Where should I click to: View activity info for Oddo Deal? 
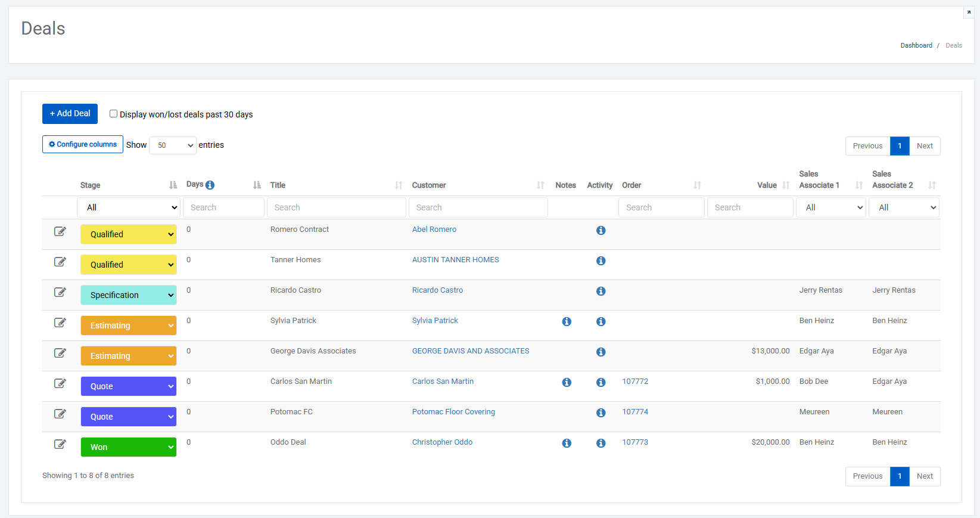[601, 443]
